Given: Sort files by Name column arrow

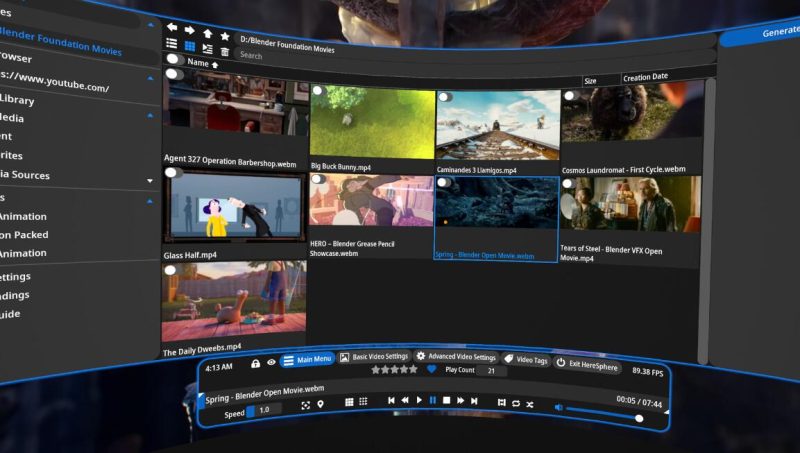Looking at the screenshot, I should point(215,65).
